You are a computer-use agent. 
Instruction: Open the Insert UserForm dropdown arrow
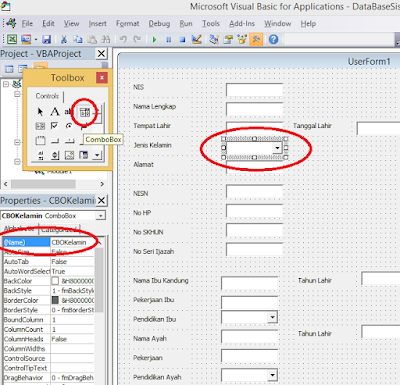click(x=36, y=40)
